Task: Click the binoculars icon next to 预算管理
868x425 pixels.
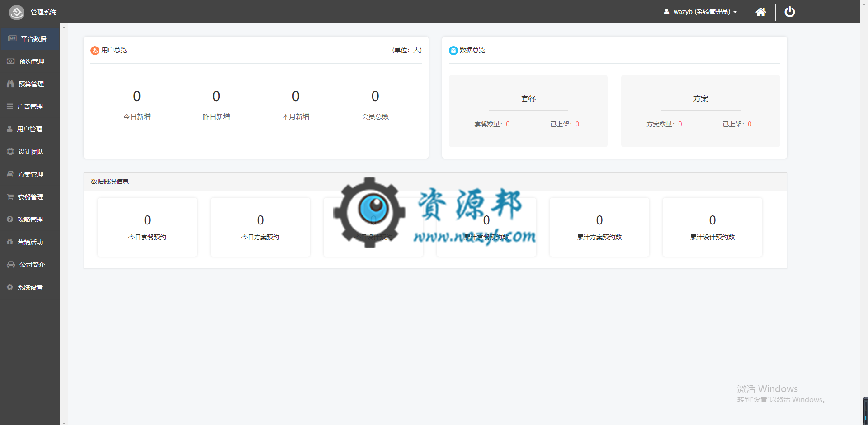Action: 10,84
